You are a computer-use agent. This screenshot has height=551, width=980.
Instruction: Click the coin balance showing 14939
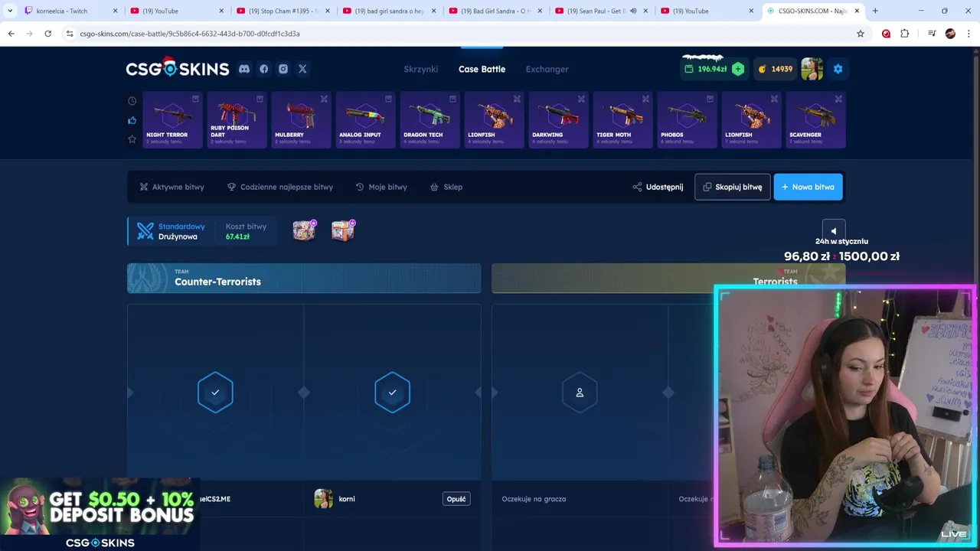click(x=775, y=69)
